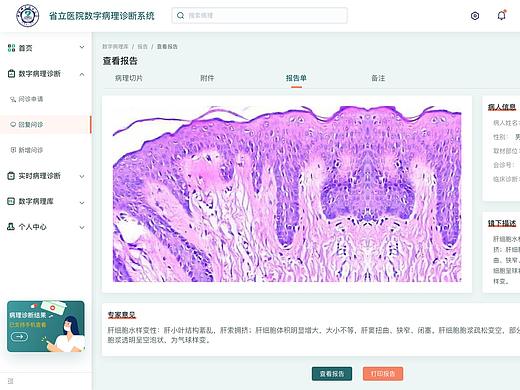
Task: Click 报告 breadcrumb link
Action: coord(142,47)
